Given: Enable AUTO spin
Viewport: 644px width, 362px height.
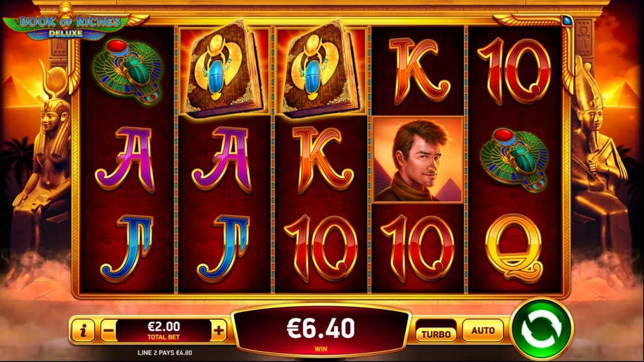Looking at the screenshot, I should pos(483,330).
